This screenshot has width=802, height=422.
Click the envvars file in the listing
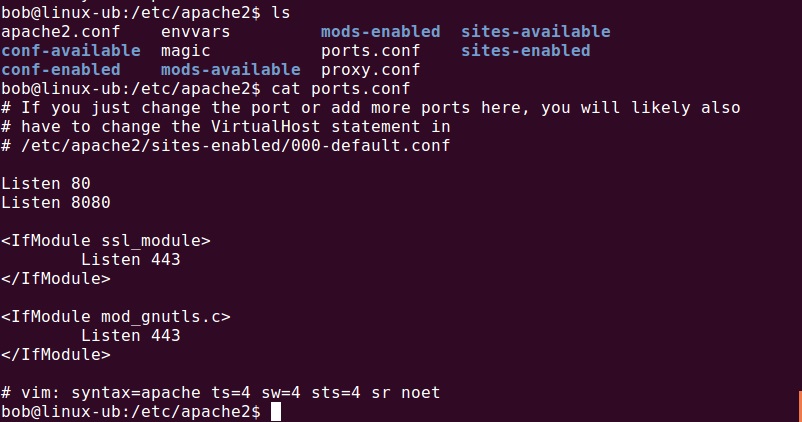[x=195, y=32]
